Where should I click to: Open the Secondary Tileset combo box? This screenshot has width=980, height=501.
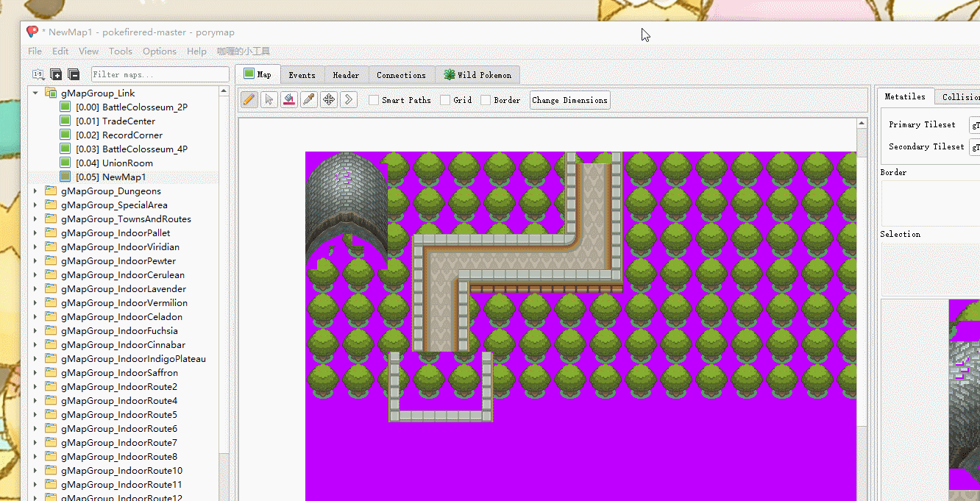point(974,147)
